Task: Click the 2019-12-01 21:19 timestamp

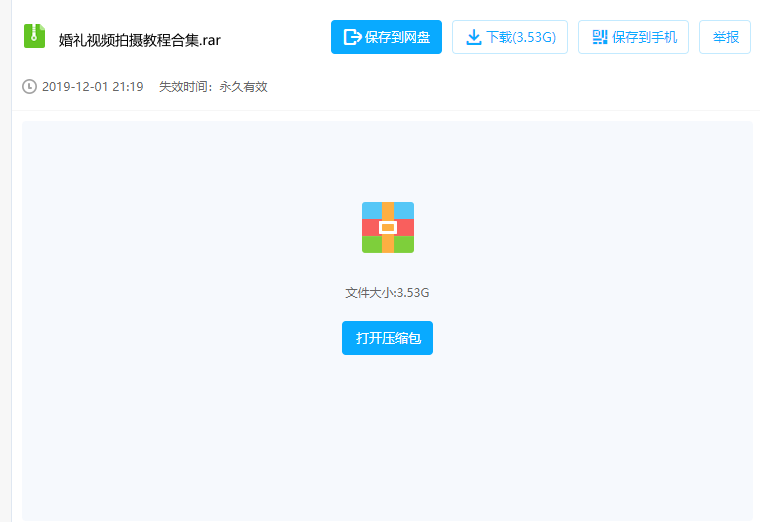Action: [93, 87]
